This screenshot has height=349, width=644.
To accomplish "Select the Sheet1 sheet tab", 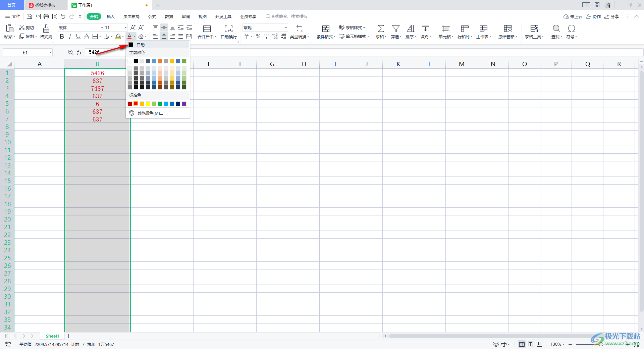I will pos(53,336).
